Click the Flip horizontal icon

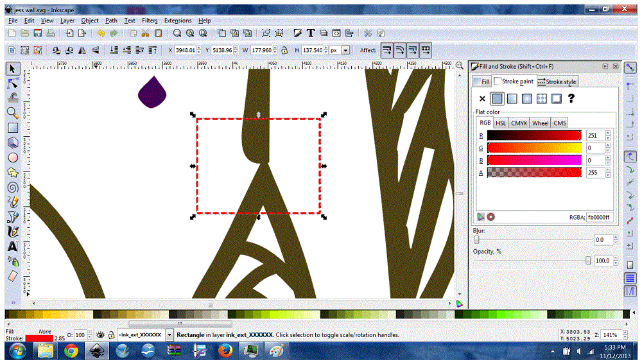82,50
